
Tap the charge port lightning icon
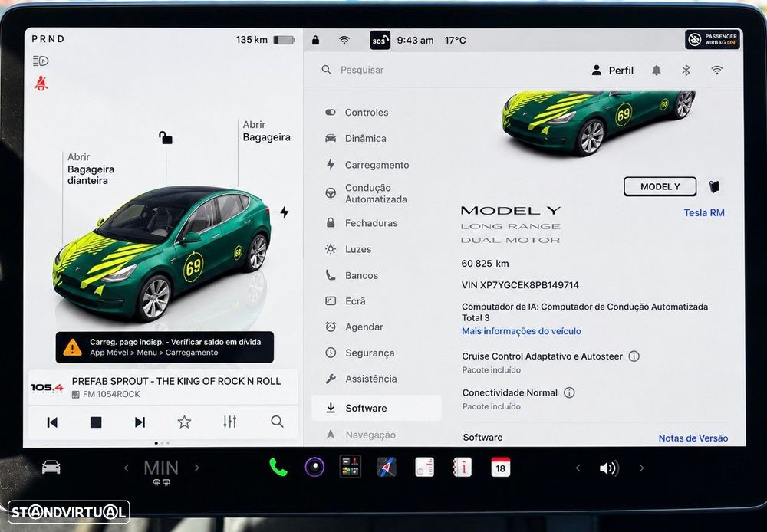(285, 212)
